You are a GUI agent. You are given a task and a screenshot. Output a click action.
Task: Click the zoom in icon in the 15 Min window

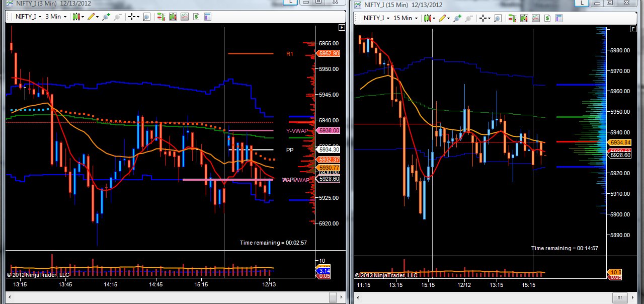click(457, 18)
